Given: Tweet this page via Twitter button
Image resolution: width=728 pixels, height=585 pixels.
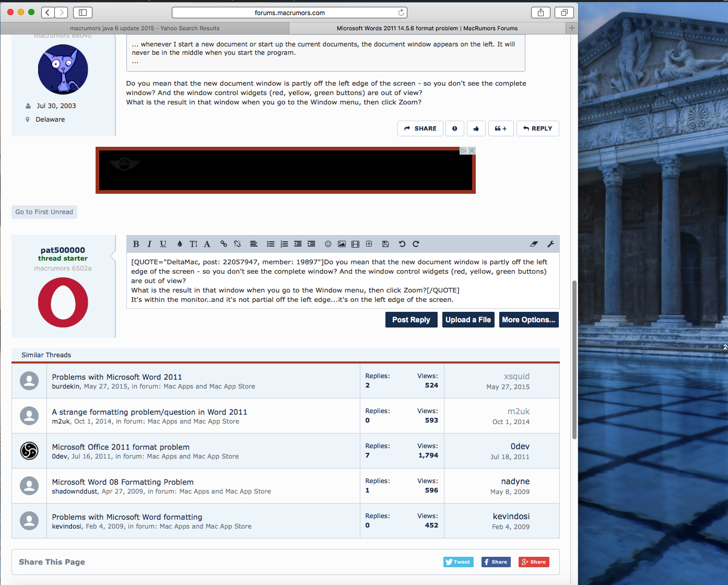Looking at the screenshot, I should (459, 562).
